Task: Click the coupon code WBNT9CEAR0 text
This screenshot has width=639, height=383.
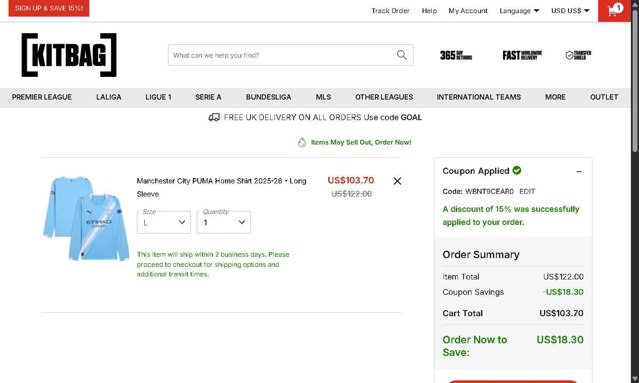Action: [489, 191]
